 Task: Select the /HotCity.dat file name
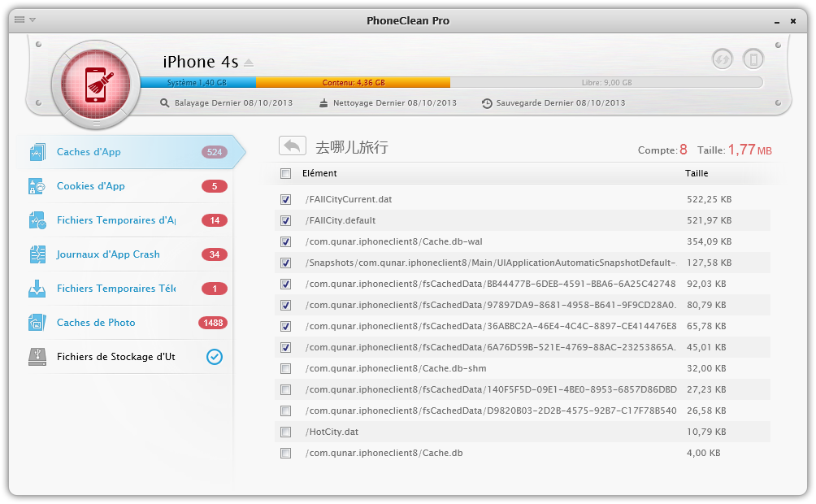click(x=332, y=432)
